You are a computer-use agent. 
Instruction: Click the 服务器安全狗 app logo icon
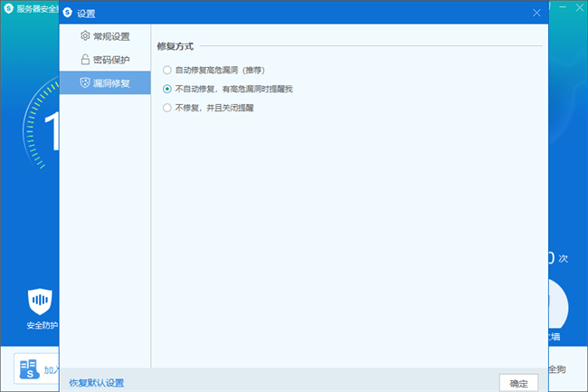(8, 7)
